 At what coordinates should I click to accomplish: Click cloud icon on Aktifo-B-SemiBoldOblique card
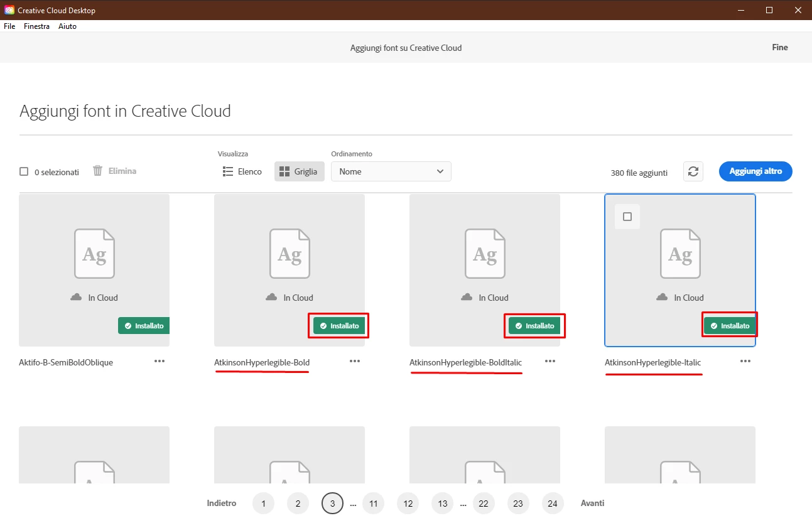coord(76,297)
